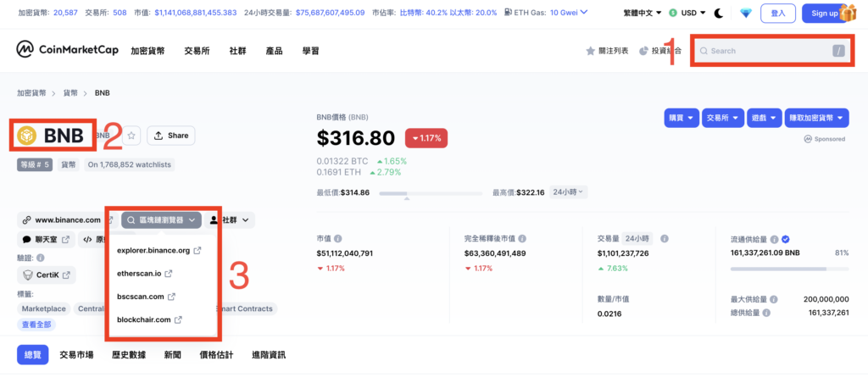Click the blue verified checkmark badge
The width and height of the screenshot is (868, 383).
(x=785, y=240)
